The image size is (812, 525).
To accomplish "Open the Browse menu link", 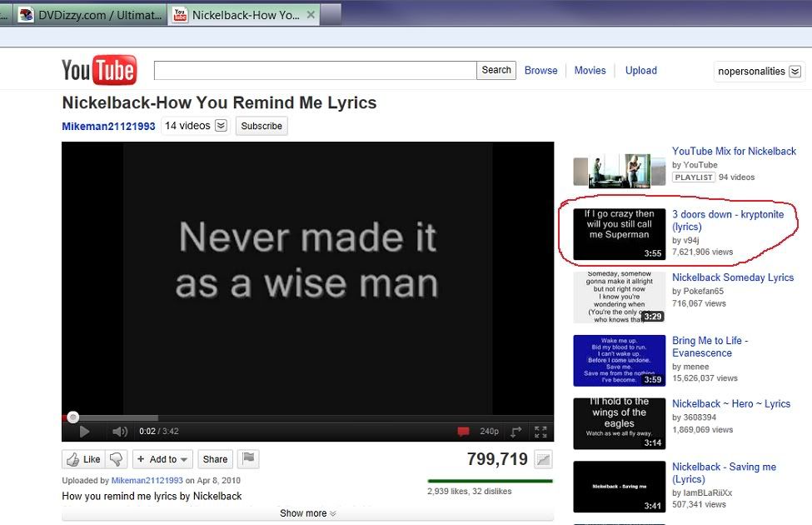I will coord(541,71).
